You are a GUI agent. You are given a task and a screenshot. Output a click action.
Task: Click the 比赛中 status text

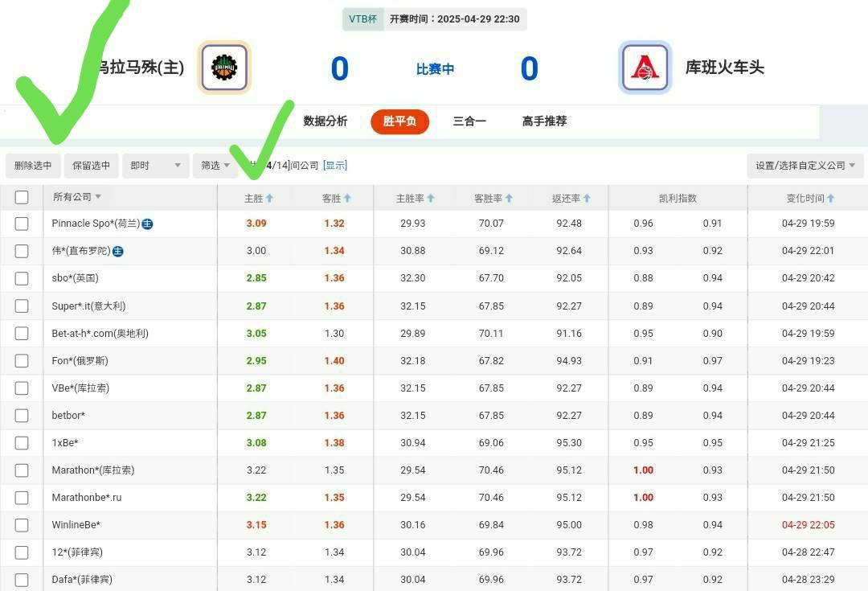[x=435, y=69]
